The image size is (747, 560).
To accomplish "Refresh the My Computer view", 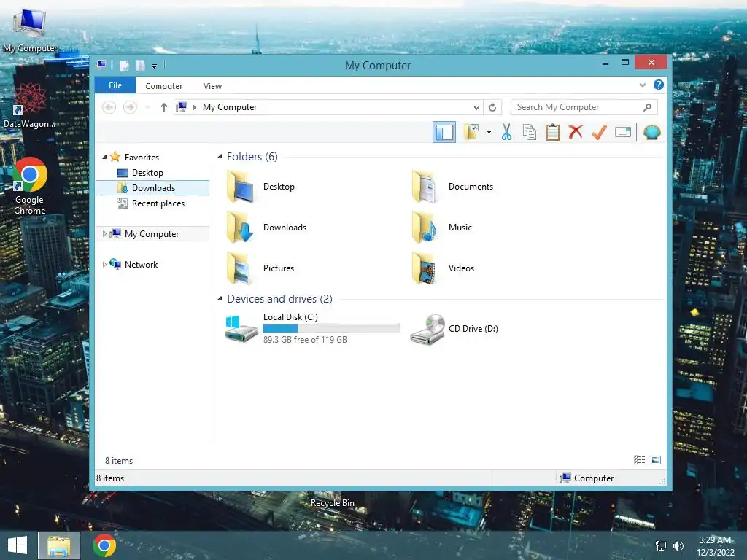I will (x=492, y=108).
